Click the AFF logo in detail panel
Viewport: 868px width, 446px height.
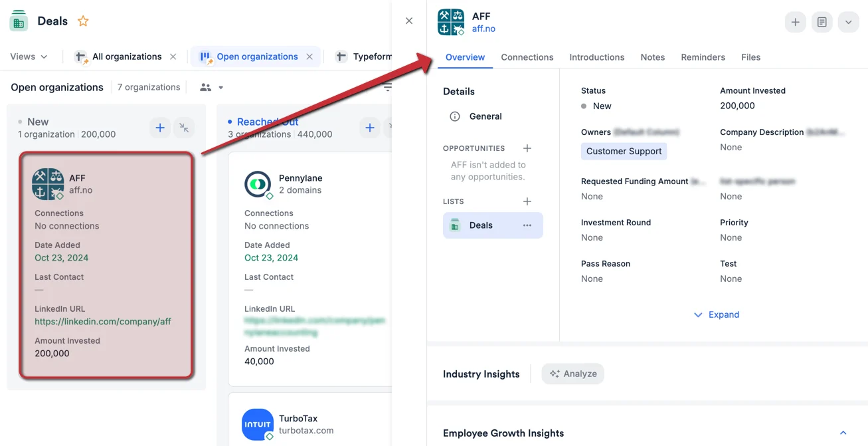pos(451,22)
